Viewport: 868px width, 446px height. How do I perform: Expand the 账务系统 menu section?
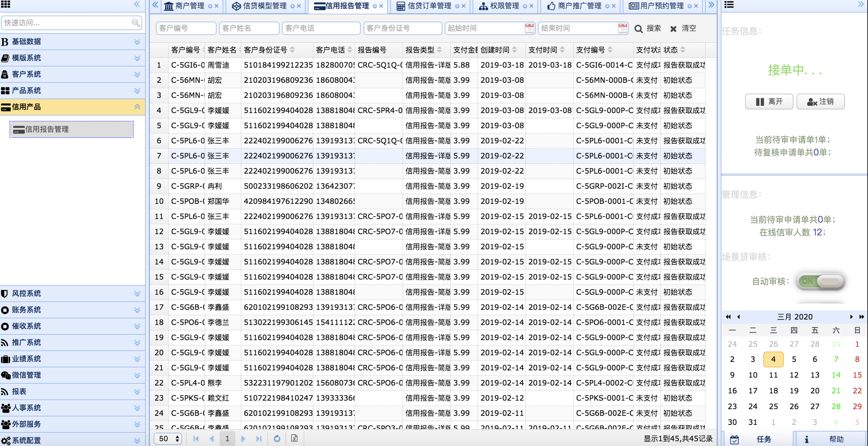[x=72, y=310]
